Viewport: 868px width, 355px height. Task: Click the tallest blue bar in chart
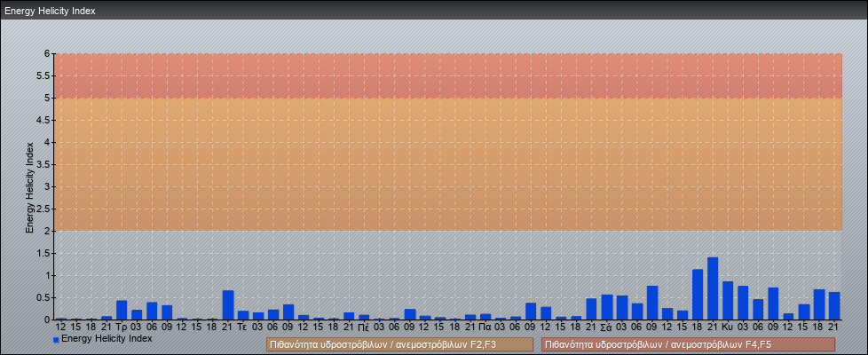click(713, 288)
